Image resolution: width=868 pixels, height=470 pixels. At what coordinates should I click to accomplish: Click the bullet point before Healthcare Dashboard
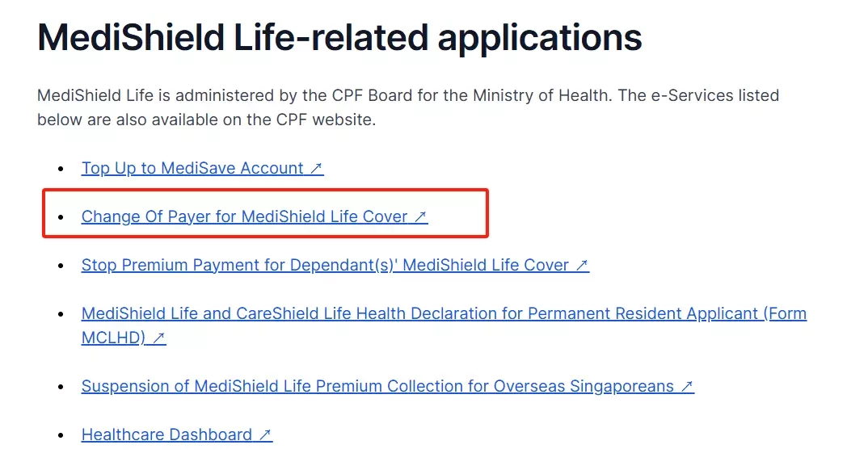[x=61, y=435]
